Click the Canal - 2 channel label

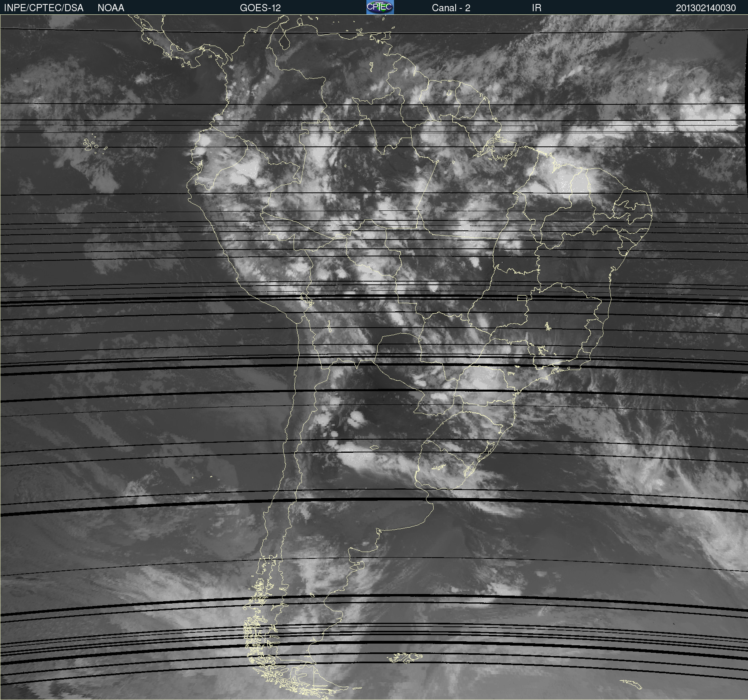(x=451, y=8)
